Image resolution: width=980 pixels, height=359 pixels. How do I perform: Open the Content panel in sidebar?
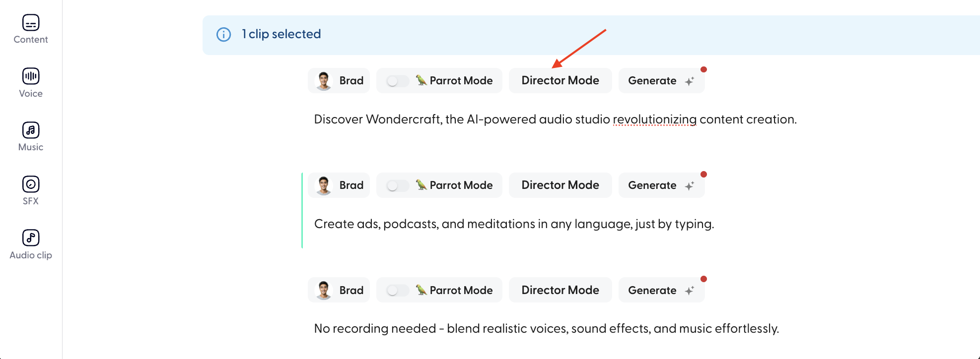point(31,29)
